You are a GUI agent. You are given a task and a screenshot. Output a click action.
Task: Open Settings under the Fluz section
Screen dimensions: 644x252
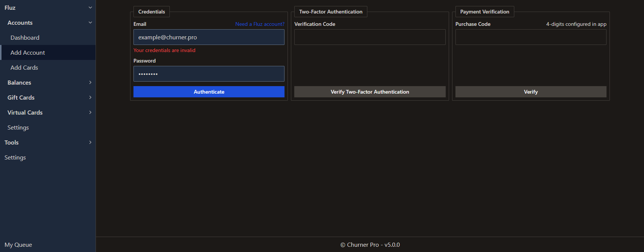18,127
